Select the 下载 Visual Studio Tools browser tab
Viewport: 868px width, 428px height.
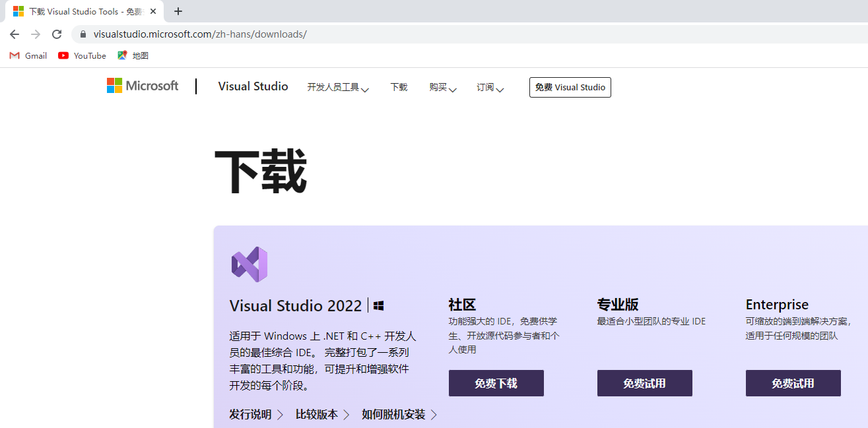pos(84,11)
